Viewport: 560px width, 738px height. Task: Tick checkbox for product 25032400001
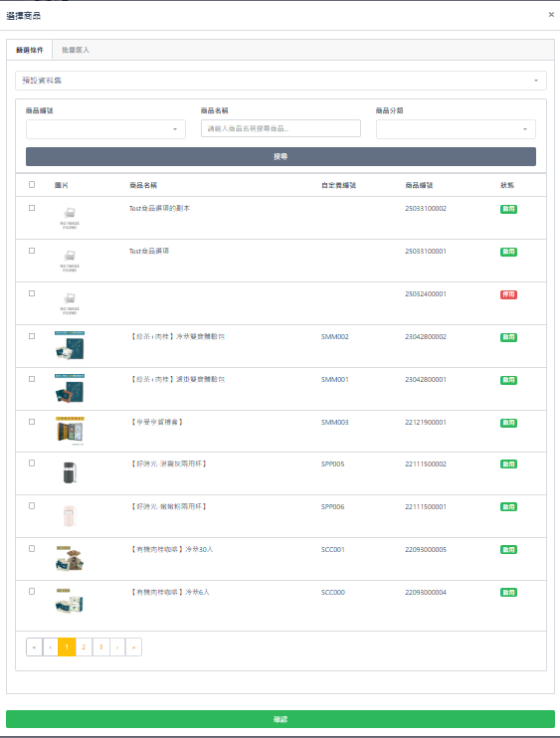coord(32,293)
